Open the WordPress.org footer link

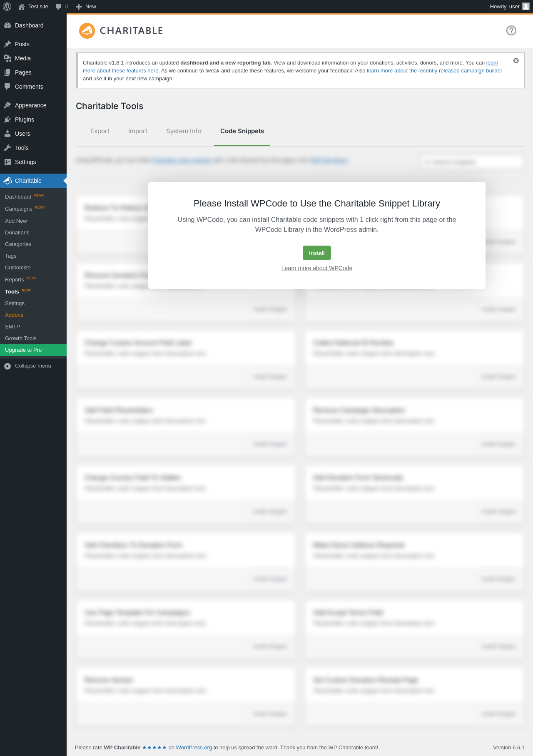(194, 748)
